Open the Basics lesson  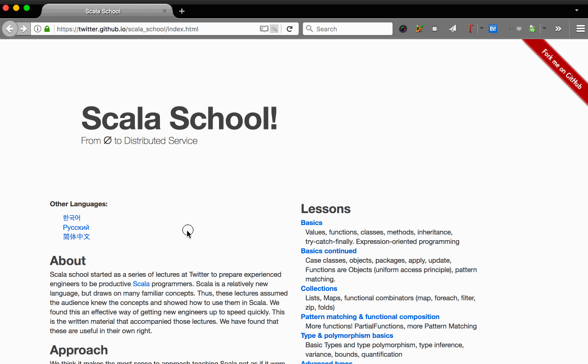point(312,222)
